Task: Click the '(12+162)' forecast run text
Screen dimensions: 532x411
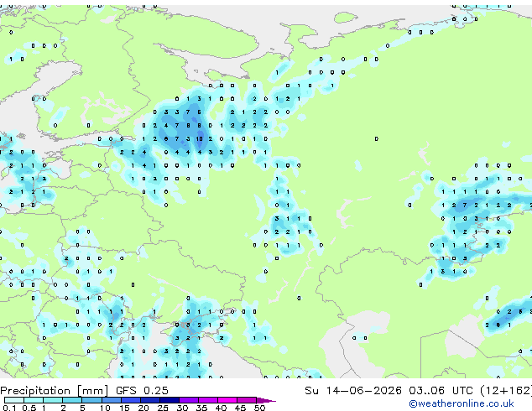Action: pyautogui.click(x=506, y=391)
